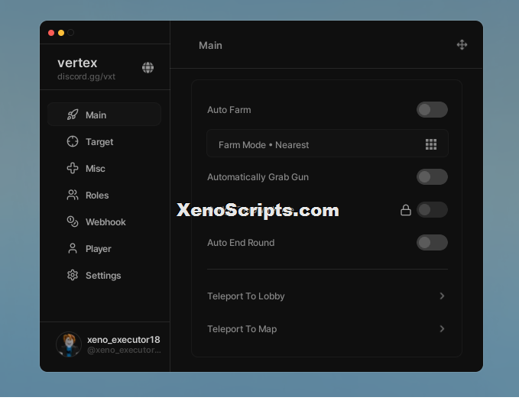Click the yellow minimize window button
The height and width of the screenshot is (420, 519).
pyautogui.click(x=61, y=33)
